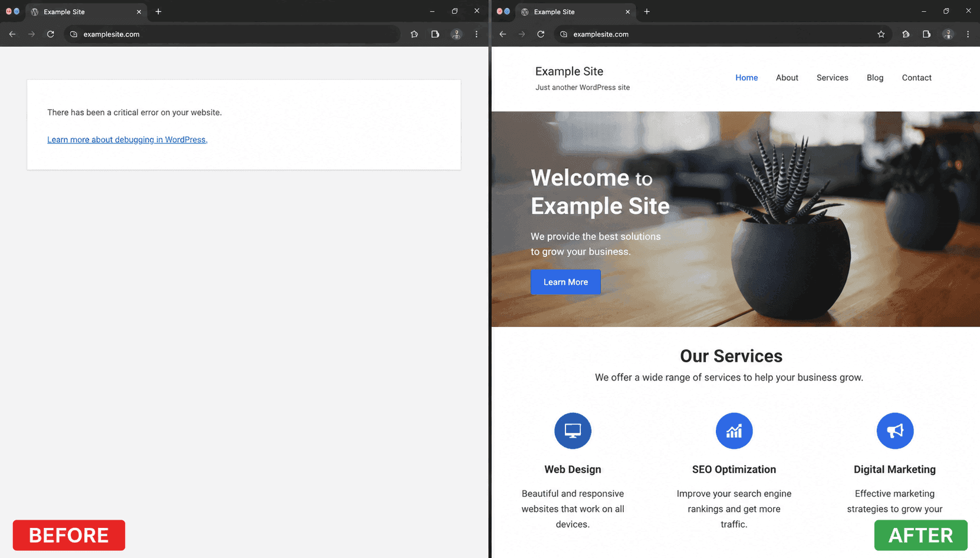Open the side panel icon in the right browser
This screenshot has width=980, height=558.
pos(926,34)
